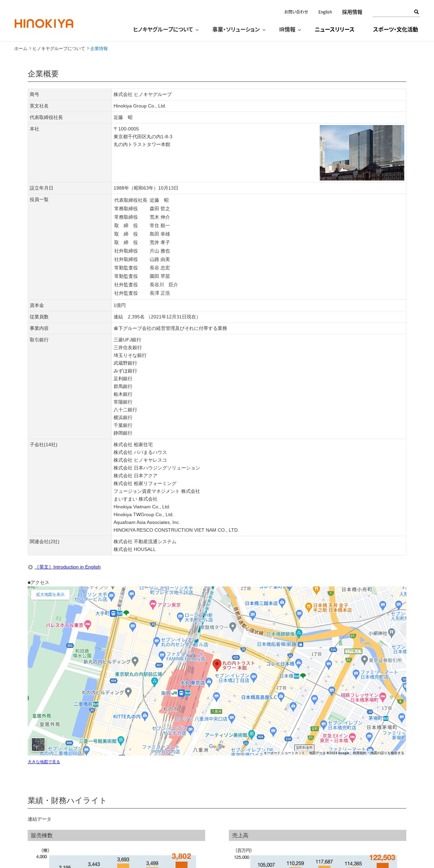Click the 二重橋前 subway station icon
The height and width of the screenshot is (868, 434).
point(96,704)
